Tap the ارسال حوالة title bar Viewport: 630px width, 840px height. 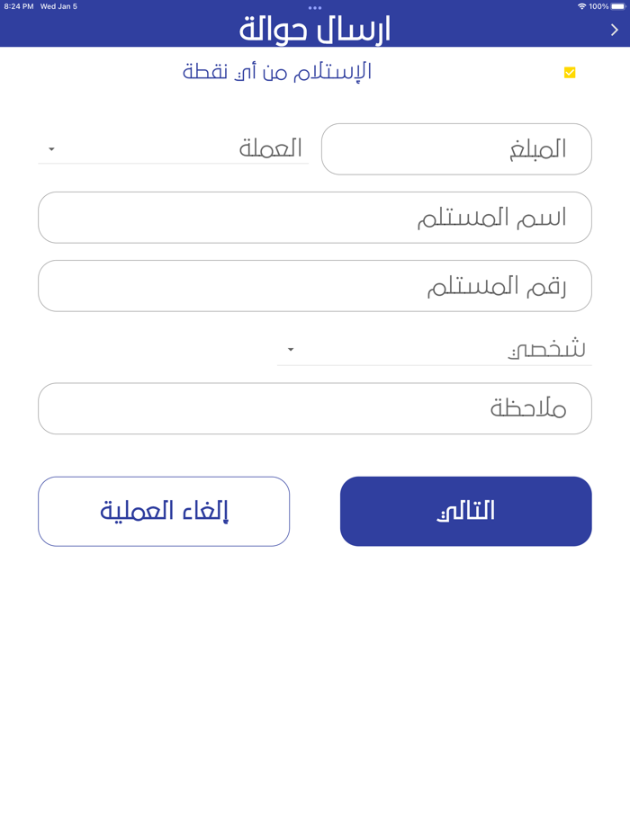315,29
